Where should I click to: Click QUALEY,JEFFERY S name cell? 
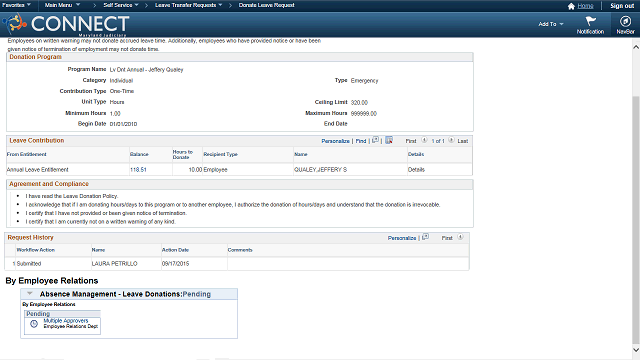tap(320, 169)
